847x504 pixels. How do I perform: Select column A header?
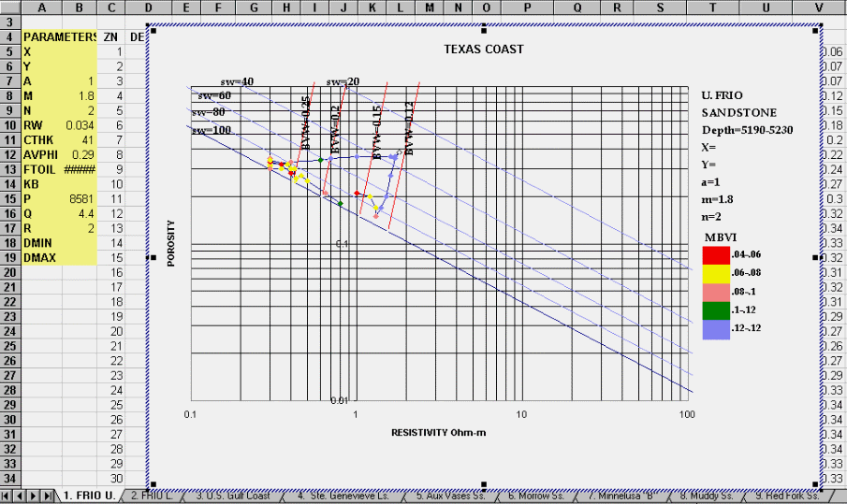tap(42, 7)
